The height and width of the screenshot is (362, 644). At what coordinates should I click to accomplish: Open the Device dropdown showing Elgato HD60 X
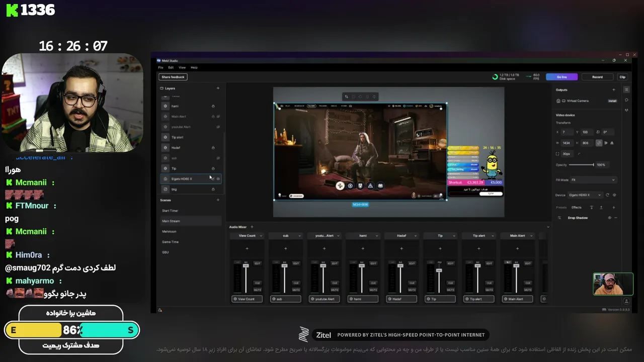(586, 195)
